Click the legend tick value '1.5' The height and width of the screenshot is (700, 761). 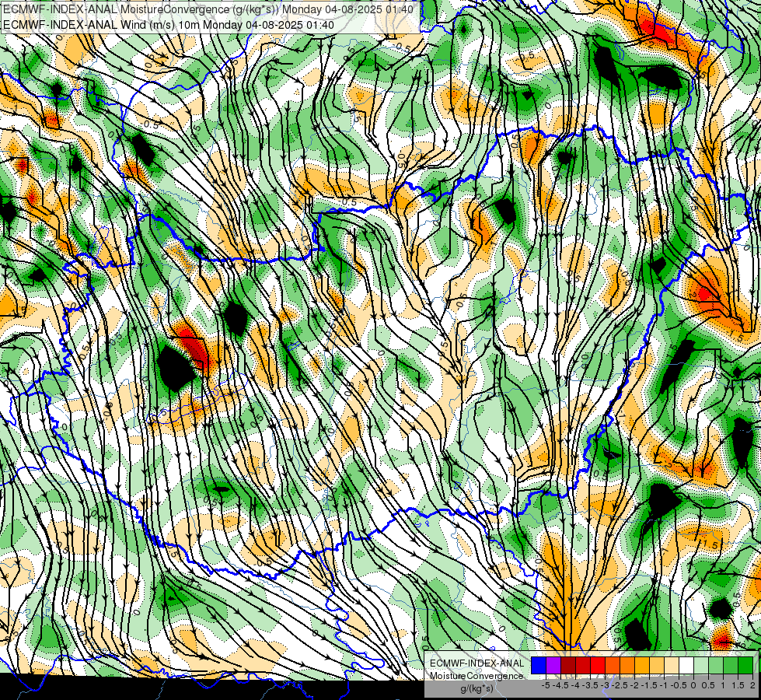pos(738,685)
